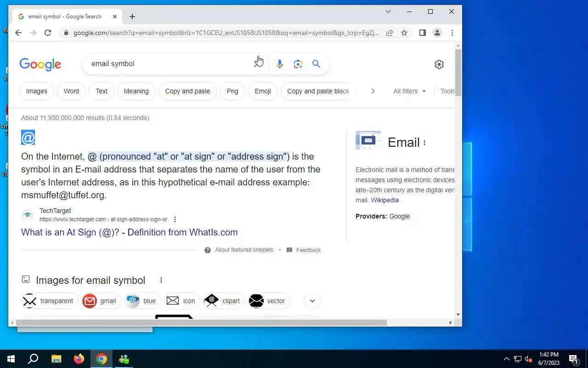This screenshot has height=368, width=588.
Task: Open the Chrome profile avatar
Action: pyautogui.click(x=437, y=33)
